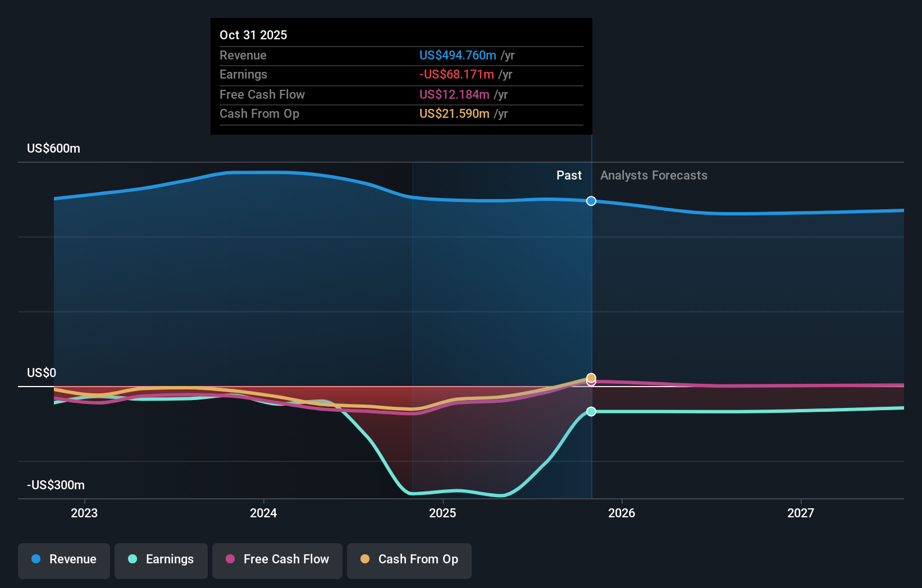The height and width of the screenshot is (588, 922).
Task: Click the teal Earnings data point marker
Action: [x=591, y=412]
